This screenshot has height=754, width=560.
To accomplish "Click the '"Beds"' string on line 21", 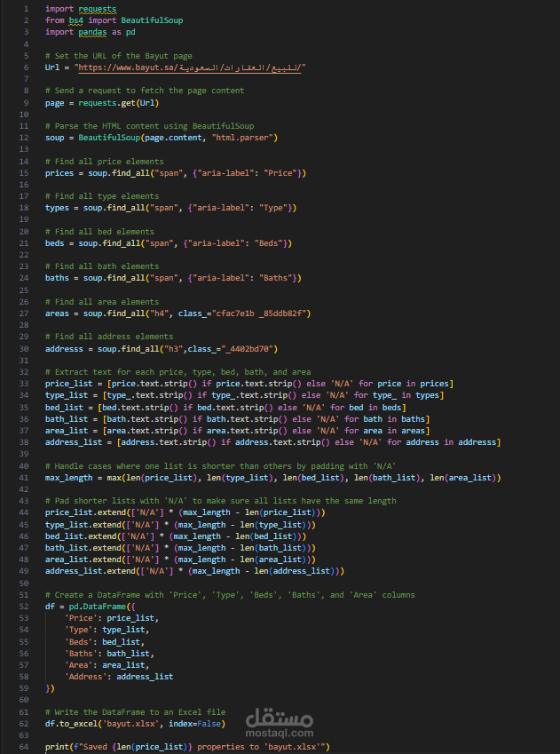I will 271,243.
